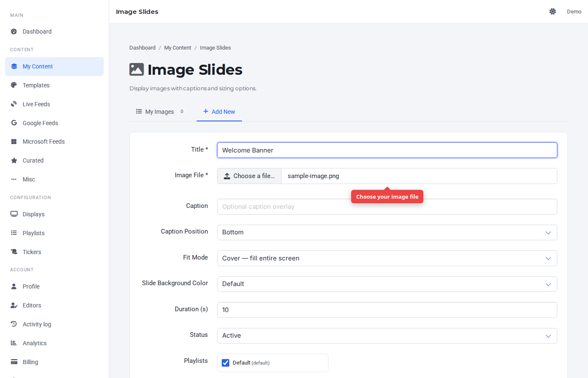This screenshot has width=588, height=378.
Task: Open the Demo account menu
Action: pos(574,11)
